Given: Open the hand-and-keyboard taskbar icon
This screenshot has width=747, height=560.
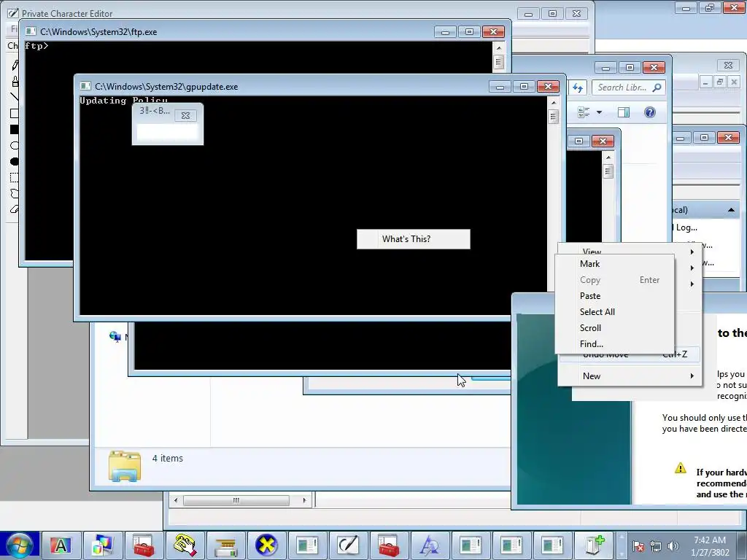Looking at the screenshot, I should point(185,545).
